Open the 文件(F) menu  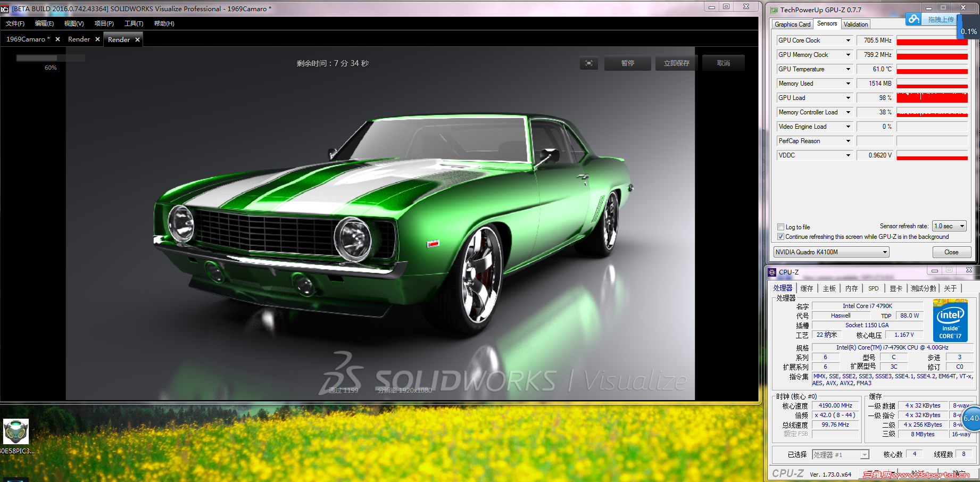click(x=15, y=23)
